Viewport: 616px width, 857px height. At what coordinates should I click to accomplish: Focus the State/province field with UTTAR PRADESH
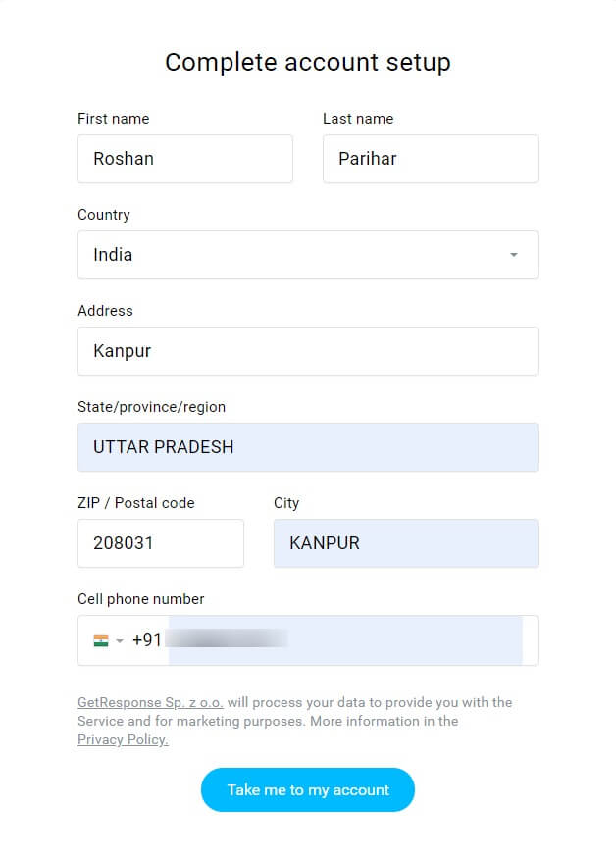coord(308,447)
